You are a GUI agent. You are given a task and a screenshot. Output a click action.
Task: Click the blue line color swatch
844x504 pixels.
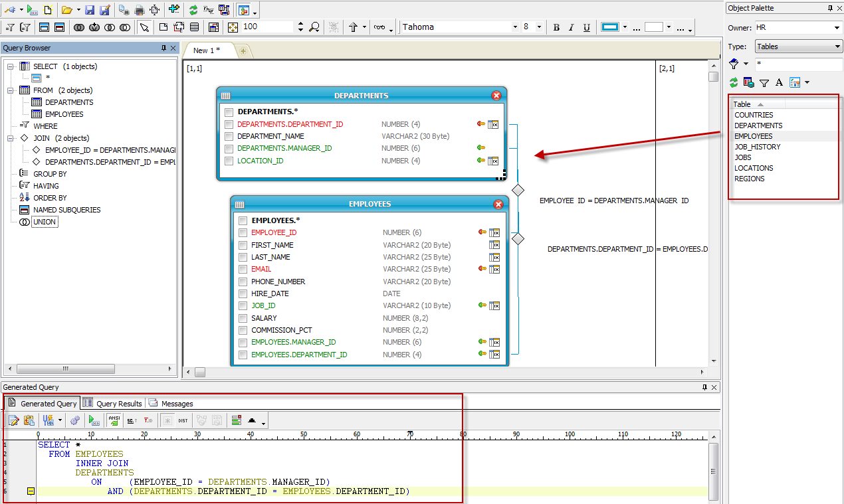pos(609,27)
